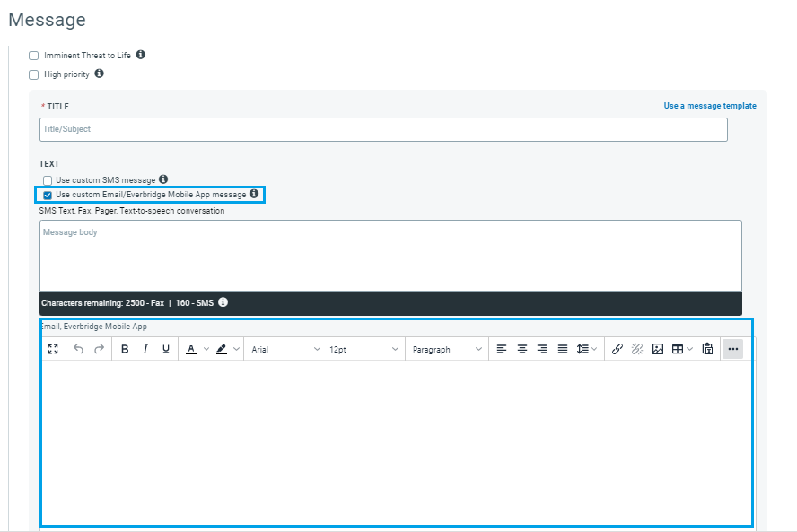
Task: Check the High priority checkbox
Action: click(x=34, y=74)
